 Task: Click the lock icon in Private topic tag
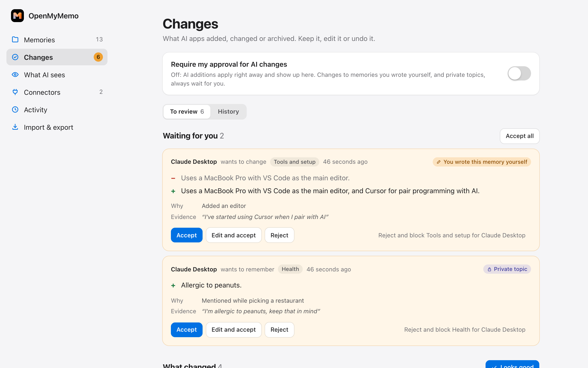click(x=489, y=269)
